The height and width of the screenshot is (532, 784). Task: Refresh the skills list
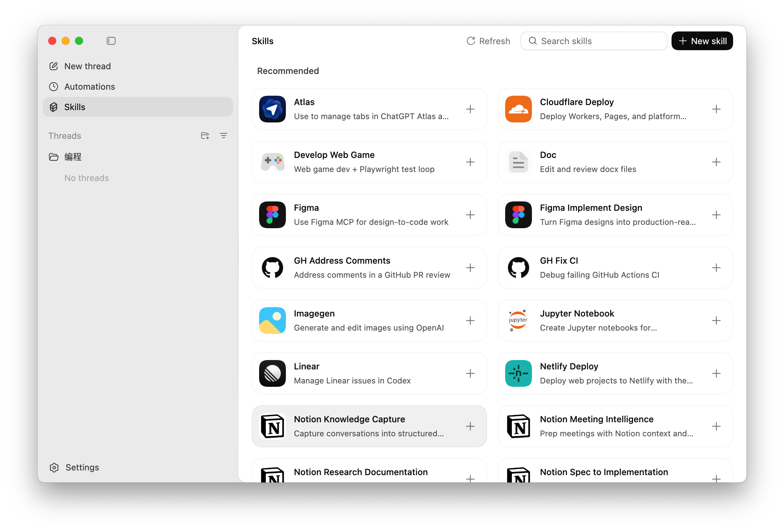(x=488, y=41)
